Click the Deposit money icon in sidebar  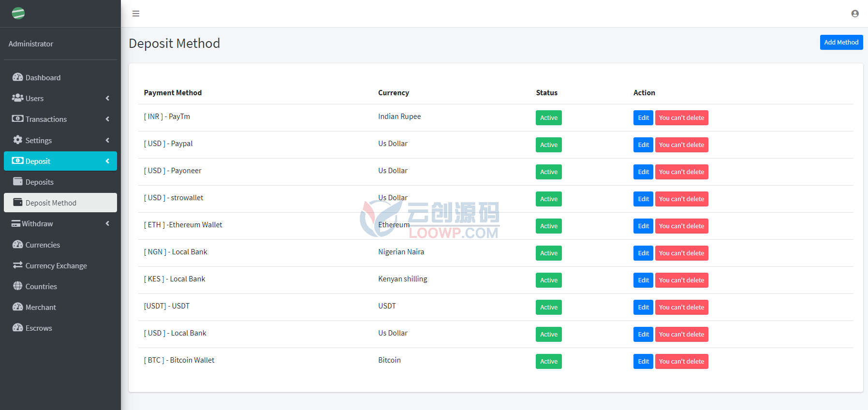coord(18,161)
